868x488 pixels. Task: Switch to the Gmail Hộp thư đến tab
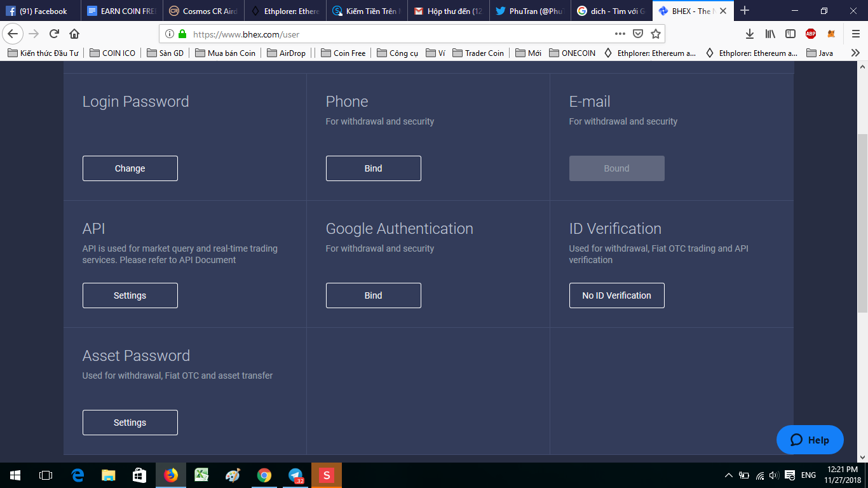point(447,11)
